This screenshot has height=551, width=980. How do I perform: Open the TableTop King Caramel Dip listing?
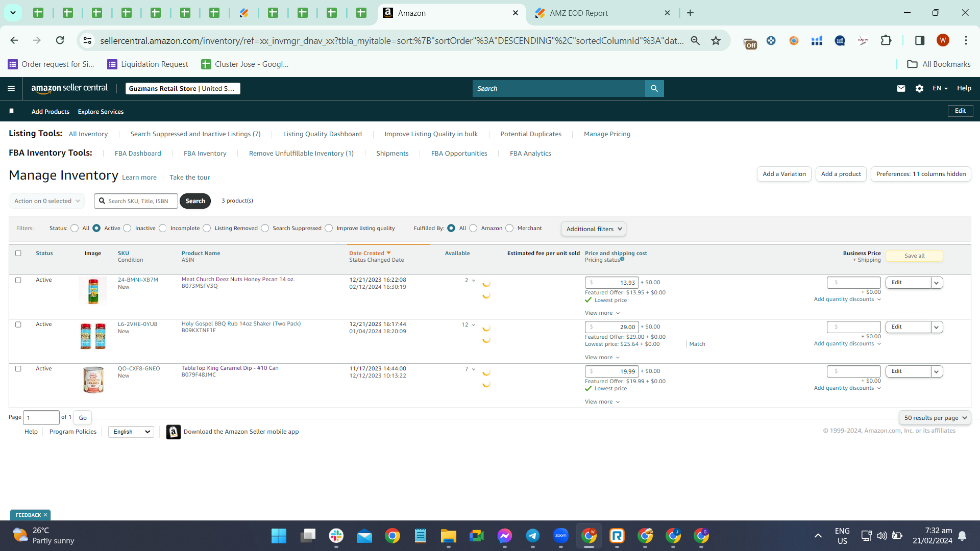point(230,368)
